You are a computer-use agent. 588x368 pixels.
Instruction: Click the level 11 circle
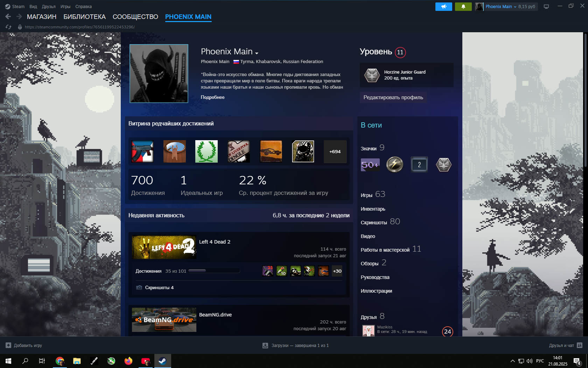pos(400,52)
